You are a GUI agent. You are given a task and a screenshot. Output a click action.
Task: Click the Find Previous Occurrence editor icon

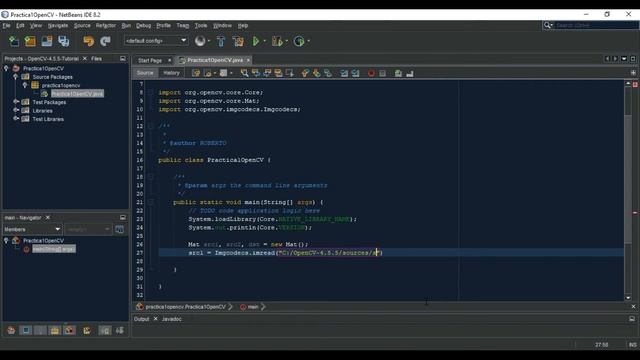coord(256,73)
